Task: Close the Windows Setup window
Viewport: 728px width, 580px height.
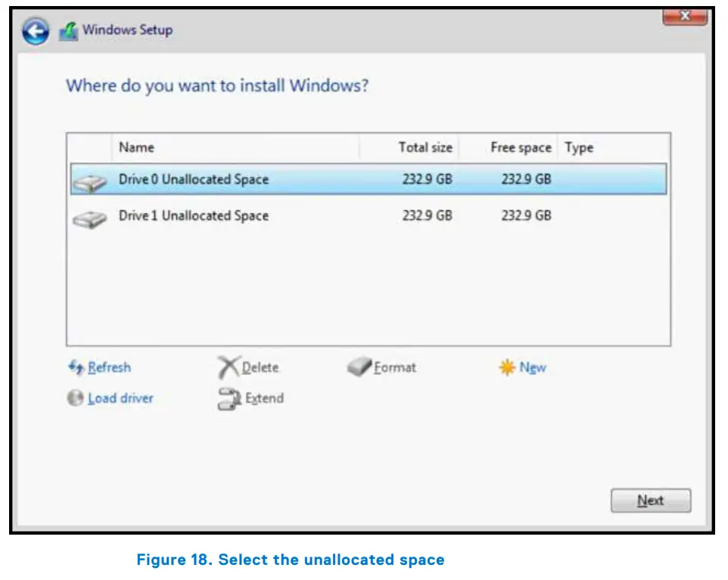Action: tap(685, 16)
